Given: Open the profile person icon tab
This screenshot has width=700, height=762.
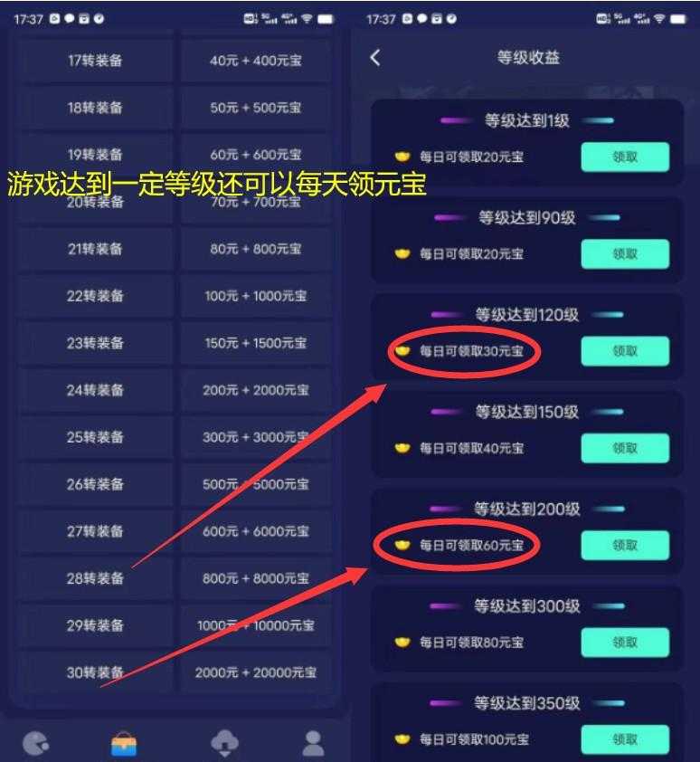Looking at the screenshot, I should click(313, 743).
